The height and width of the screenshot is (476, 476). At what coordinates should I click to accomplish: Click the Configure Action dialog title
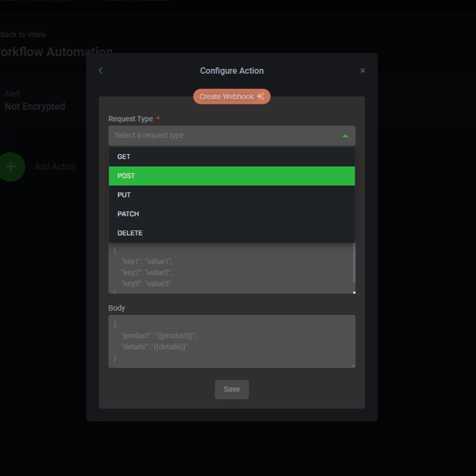pyautogui.click(x=232, y=70)
